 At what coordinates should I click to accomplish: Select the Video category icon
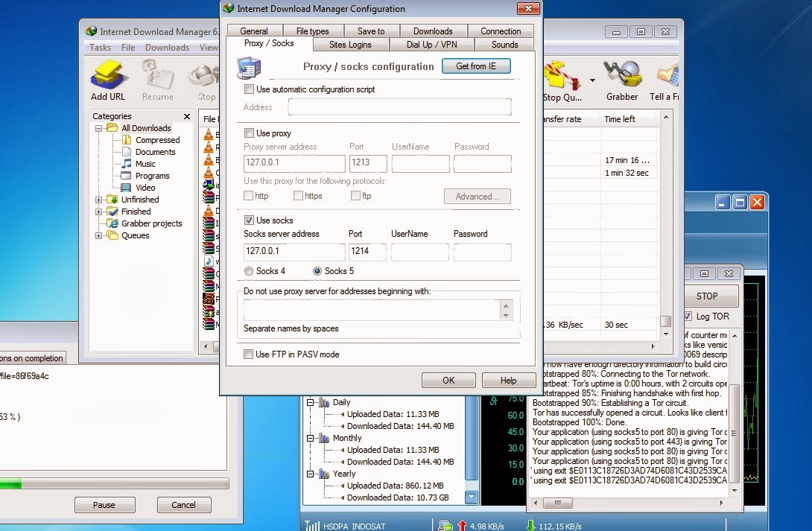(x=126, y=188)
